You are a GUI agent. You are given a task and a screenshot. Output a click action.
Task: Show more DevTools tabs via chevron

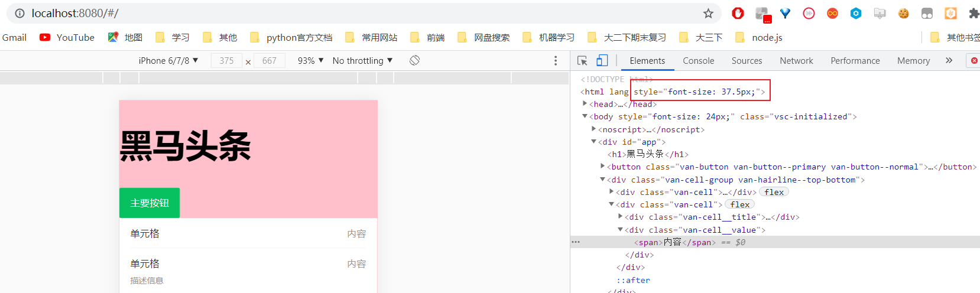(949, 60)
